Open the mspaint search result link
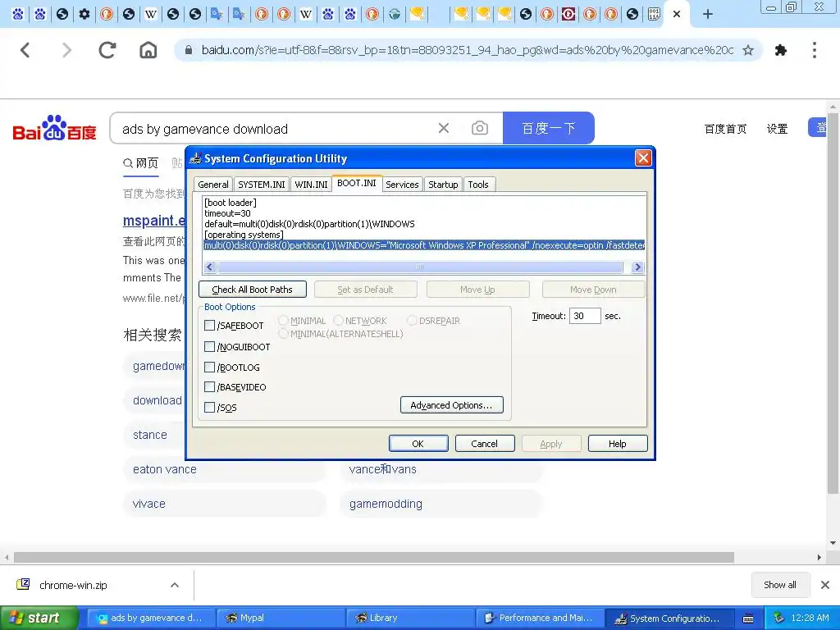The width and height of the screenshot is (840, 630). (154, 220)
